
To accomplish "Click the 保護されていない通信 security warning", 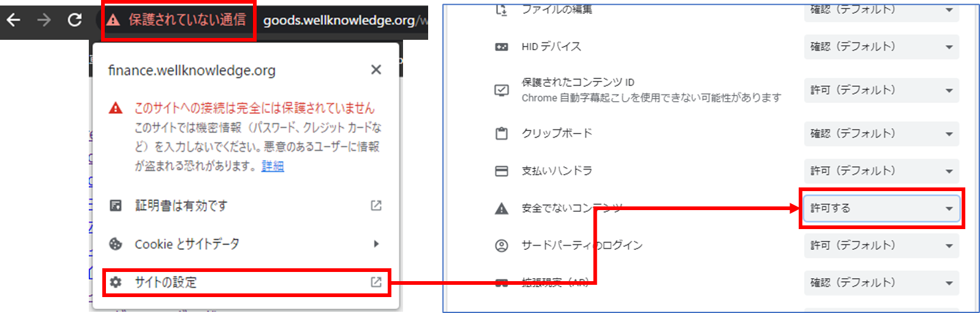I will [x=178, y=20].
